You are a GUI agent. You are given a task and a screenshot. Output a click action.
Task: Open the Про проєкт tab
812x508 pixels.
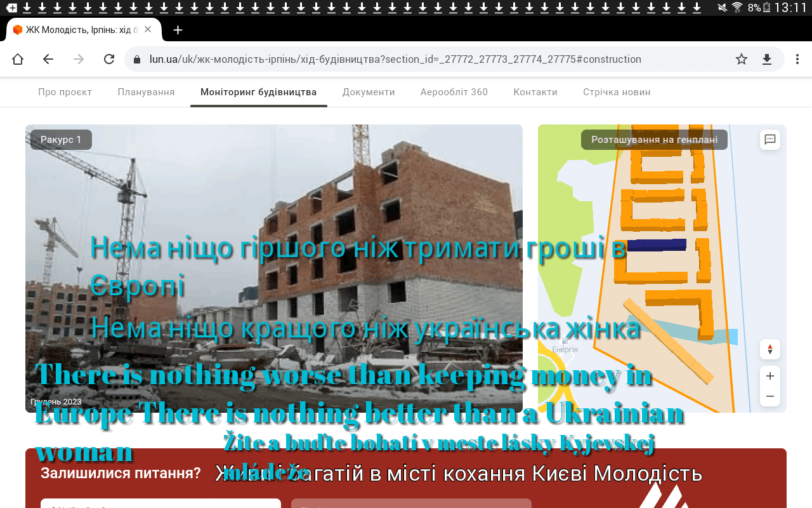pyautogui.click(x=65, y=92)
